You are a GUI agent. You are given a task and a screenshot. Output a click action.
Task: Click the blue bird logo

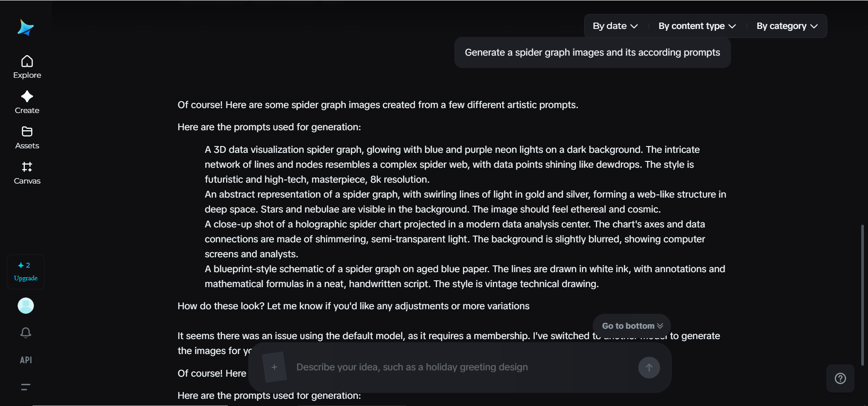tap(26, 28)
